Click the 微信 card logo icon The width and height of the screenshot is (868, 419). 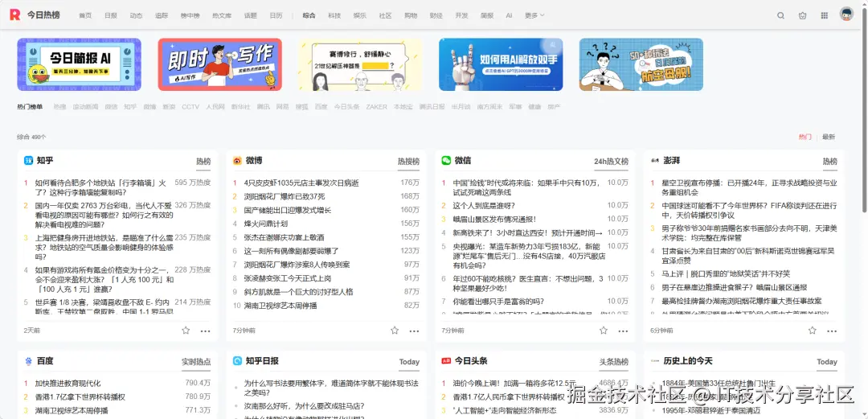tap(446, 161)
